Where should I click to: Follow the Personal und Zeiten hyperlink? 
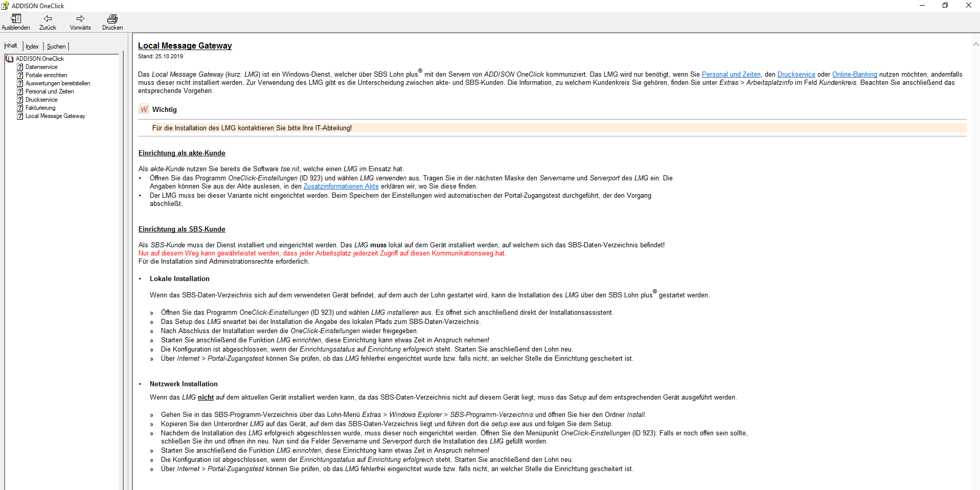pos(731,75)
